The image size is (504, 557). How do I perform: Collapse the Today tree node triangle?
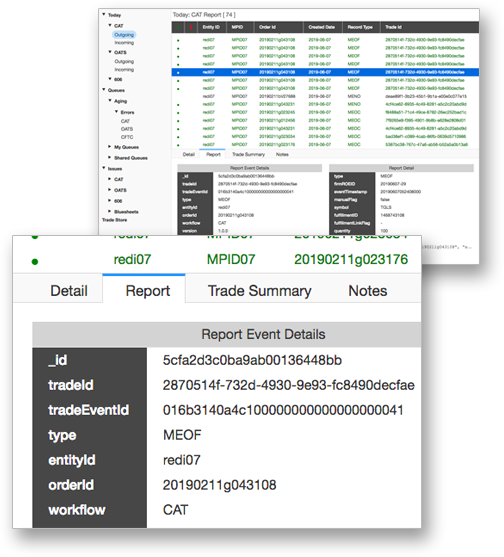[104, 15]
